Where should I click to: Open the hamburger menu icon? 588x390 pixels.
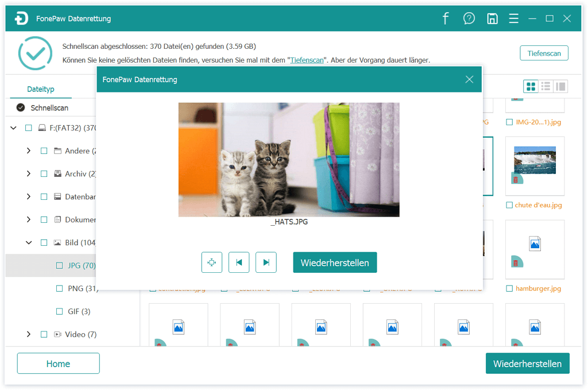[x=513, y=18]
